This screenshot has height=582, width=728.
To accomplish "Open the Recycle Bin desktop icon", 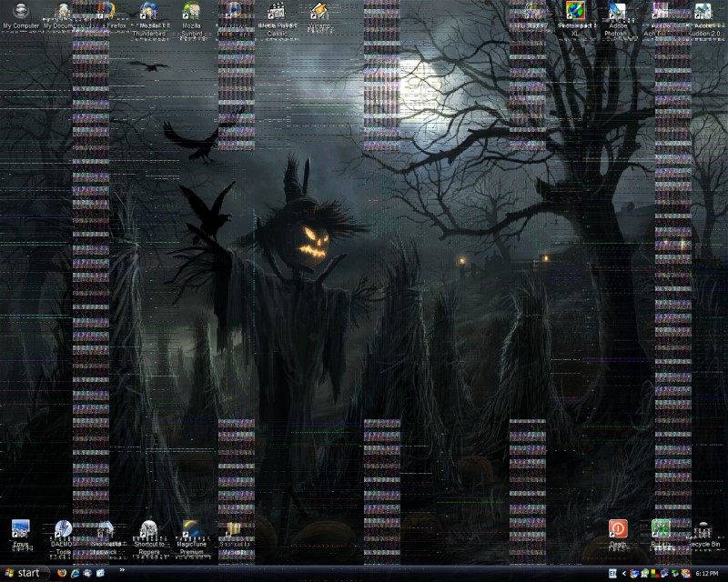I will point(703,534).
